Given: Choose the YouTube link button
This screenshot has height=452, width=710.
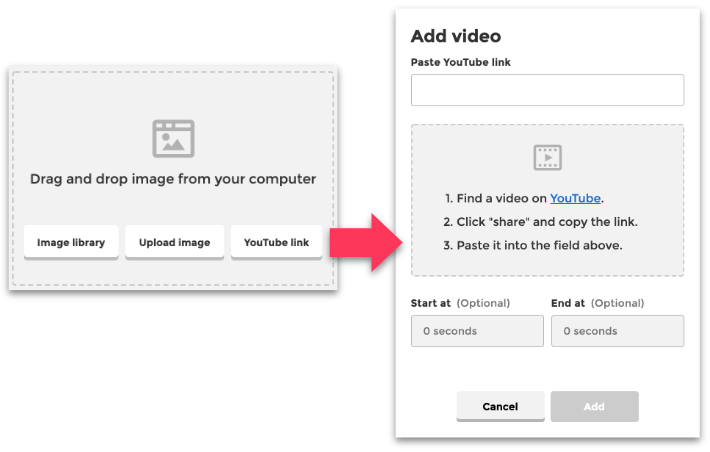Looking at the screenshot, I should 276,242.
